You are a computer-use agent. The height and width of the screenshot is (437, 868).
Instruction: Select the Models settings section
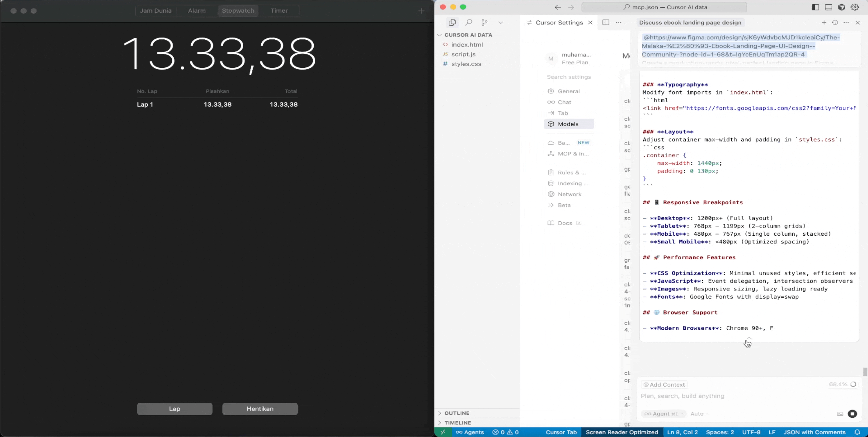point(569,124)
